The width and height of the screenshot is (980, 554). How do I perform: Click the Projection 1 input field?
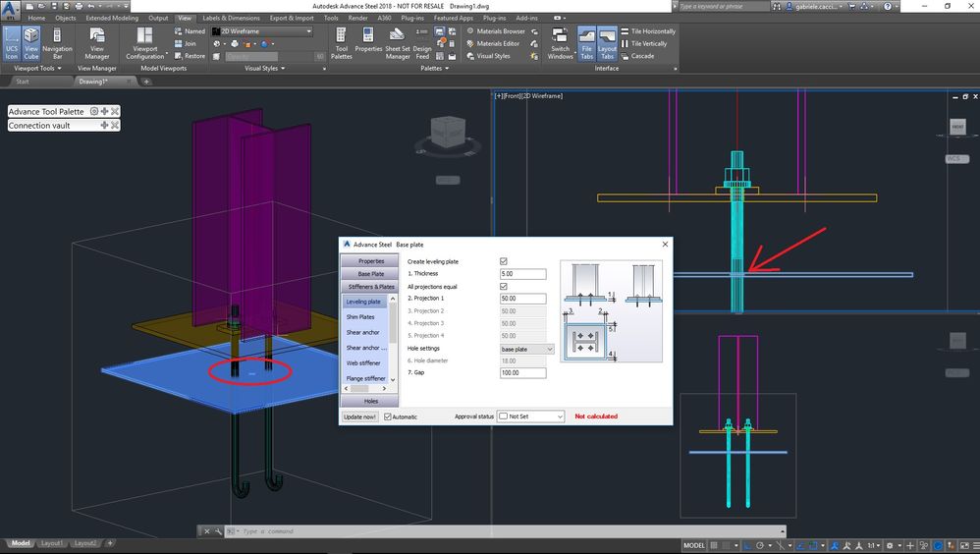[523, 299]
